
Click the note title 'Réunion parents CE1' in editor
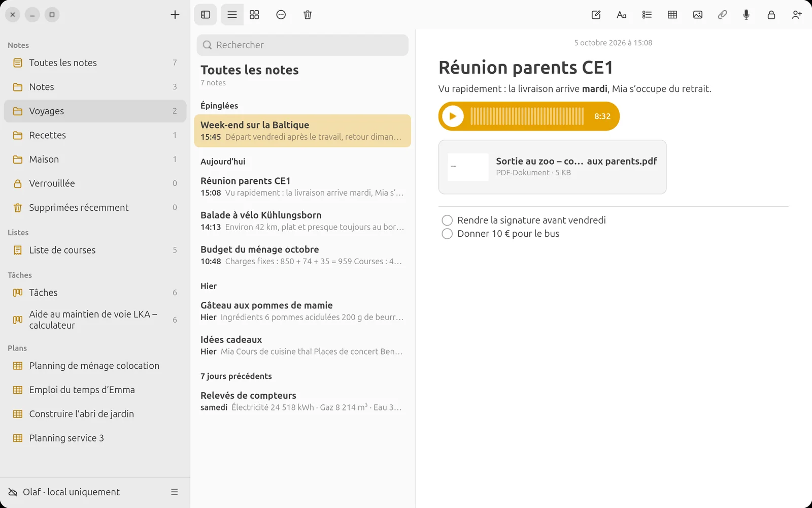point(526,68)
